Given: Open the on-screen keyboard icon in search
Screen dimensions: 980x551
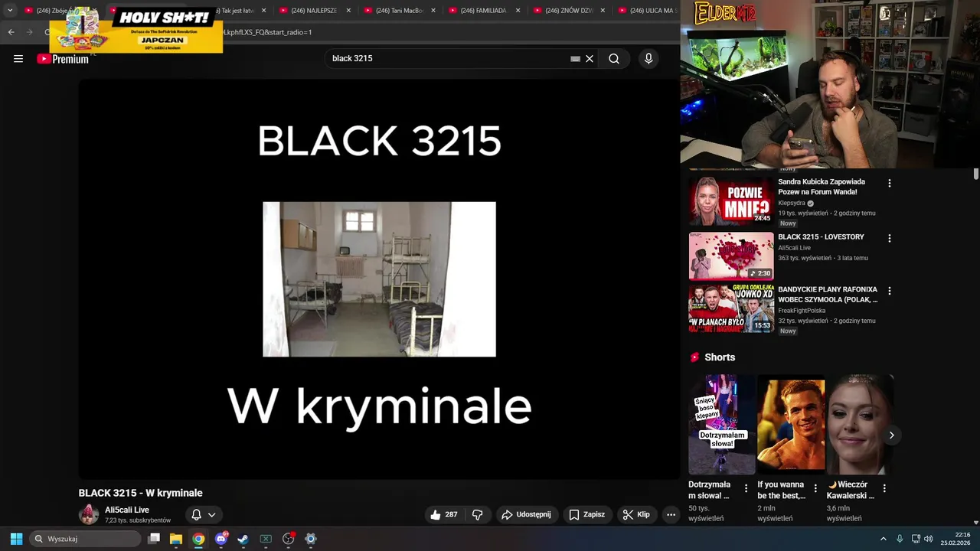Looking at the screenshot, I should coord(576,59).
